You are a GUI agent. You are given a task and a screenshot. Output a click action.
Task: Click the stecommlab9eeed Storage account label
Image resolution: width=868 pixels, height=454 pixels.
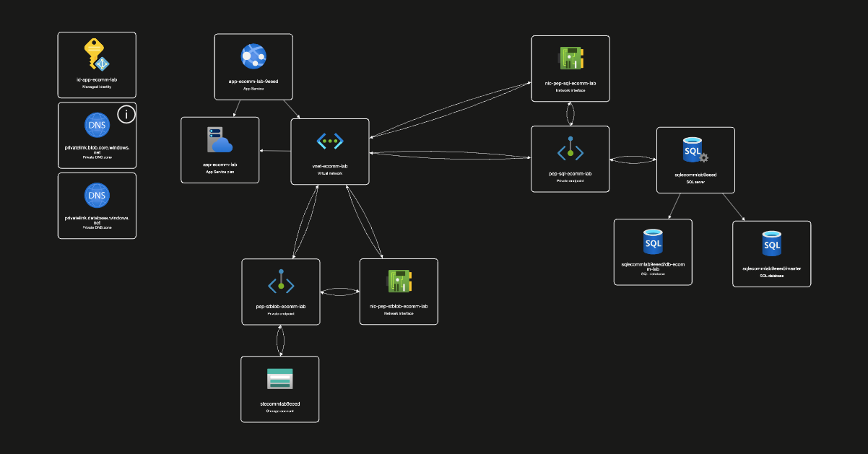[x=279, y=403]
